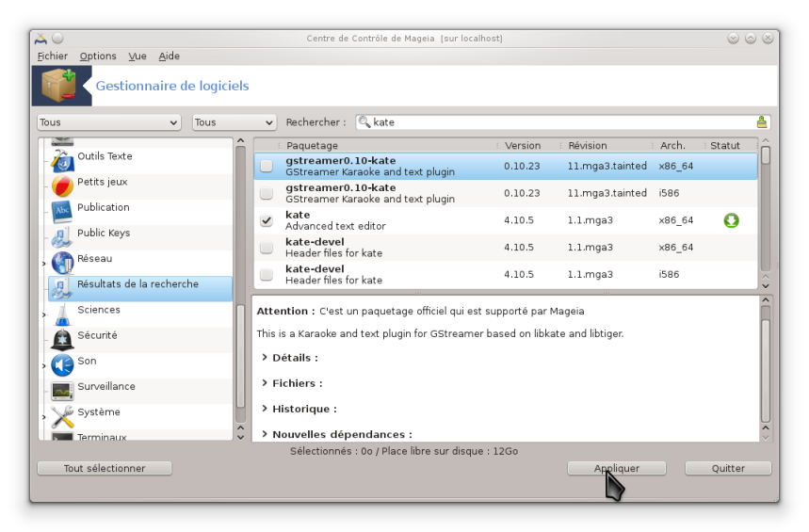Click the 'Sélectionnés : 0o' status text
The height and width of the screenshot is (532, 809).
[331, 451]
